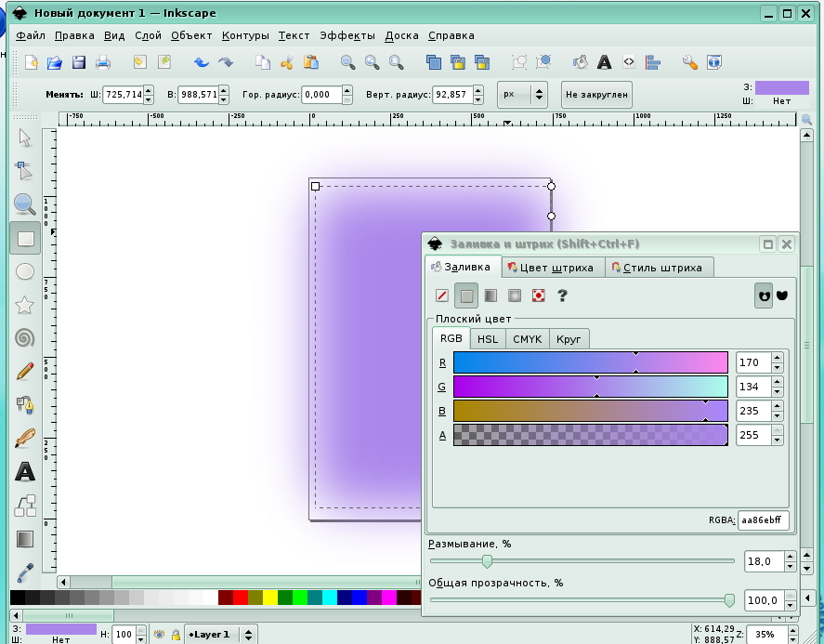Select the Star polygon tool
The width and height of the screenshot is (824, 644).
point(25,305)
